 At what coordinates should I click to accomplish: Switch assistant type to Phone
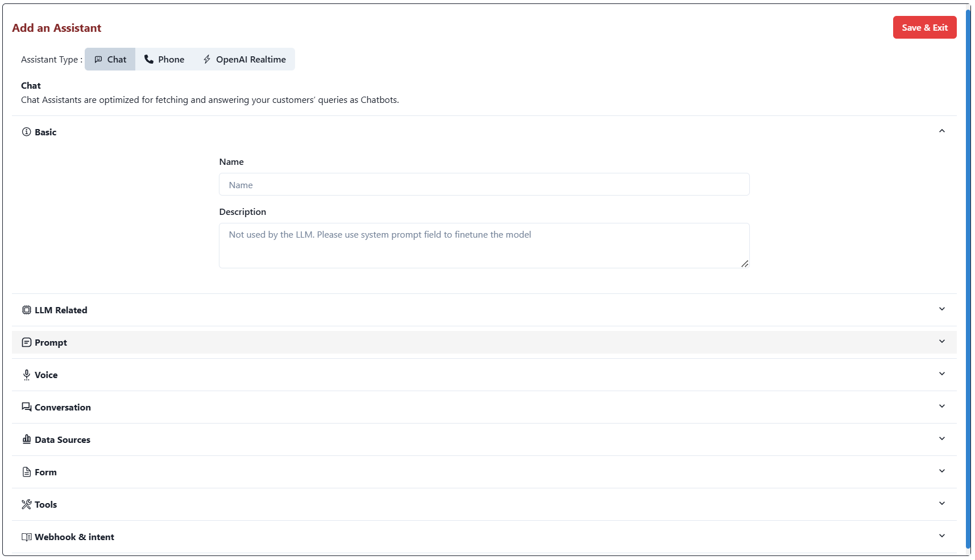pyautogui.click(x=164, y=59)
